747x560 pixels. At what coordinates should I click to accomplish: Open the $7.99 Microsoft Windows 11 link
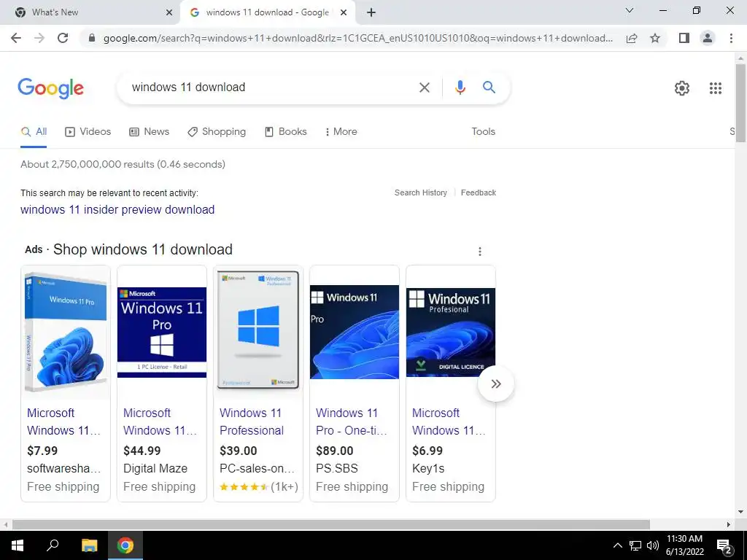64,422
